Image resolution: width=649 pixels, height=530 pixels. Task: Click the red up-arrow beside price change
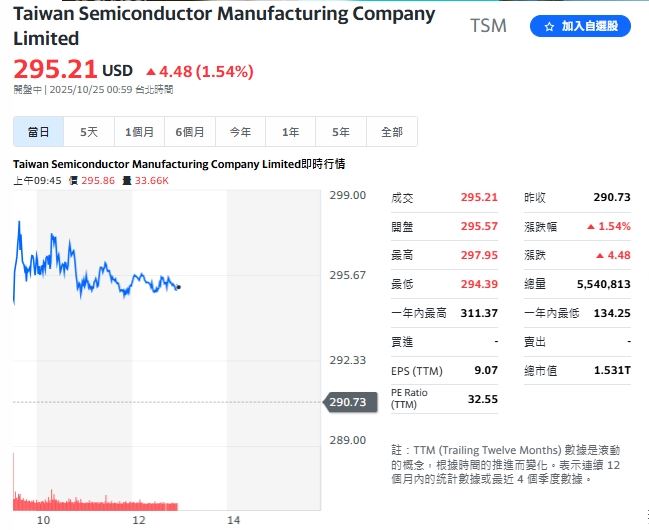(151, 72)
